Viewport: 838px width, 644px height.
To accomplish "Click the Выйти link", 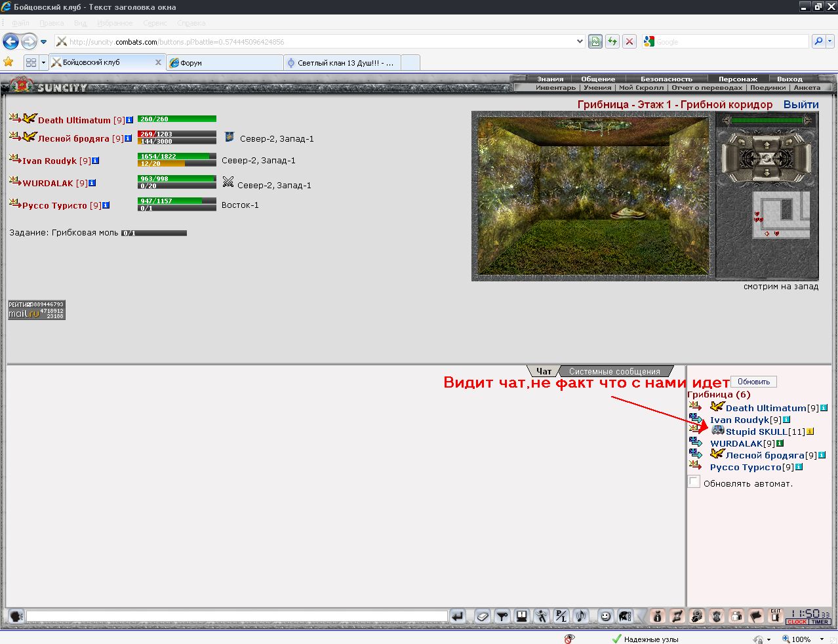I will (x=801, y=104).
